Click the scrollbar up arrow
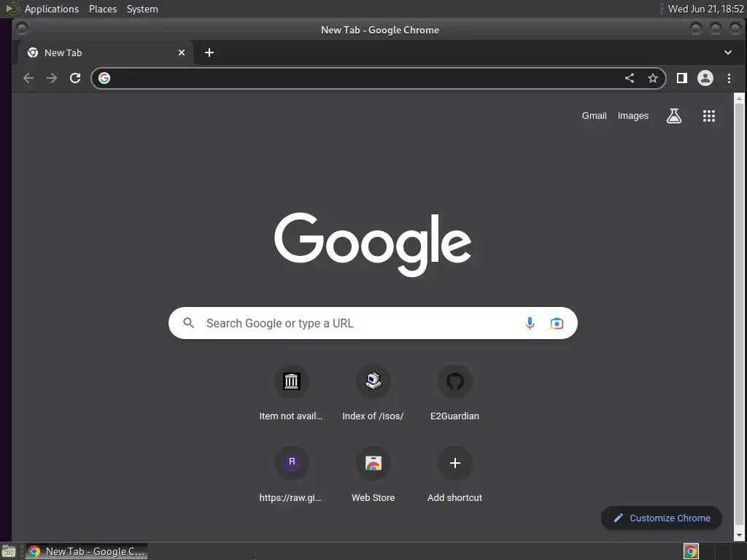 tap(740, 99)
